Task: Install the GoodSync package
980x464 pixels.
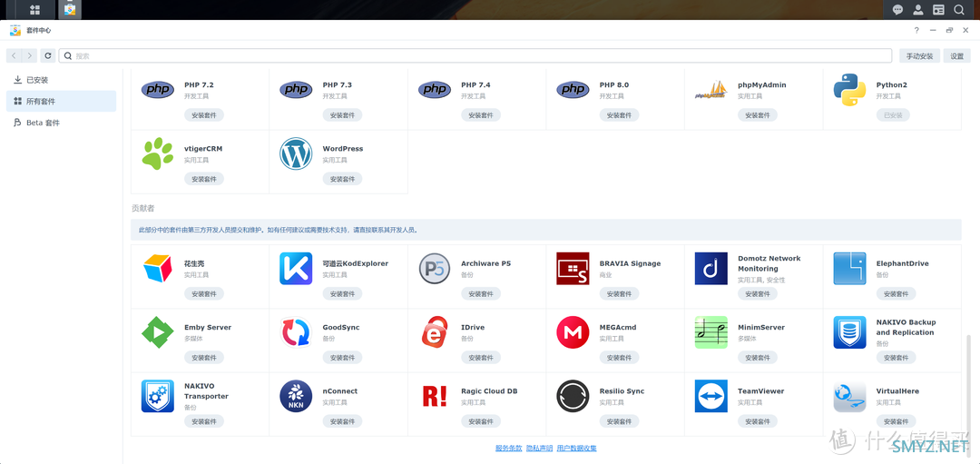Action: pyautogui.click(x=342, y=358)
